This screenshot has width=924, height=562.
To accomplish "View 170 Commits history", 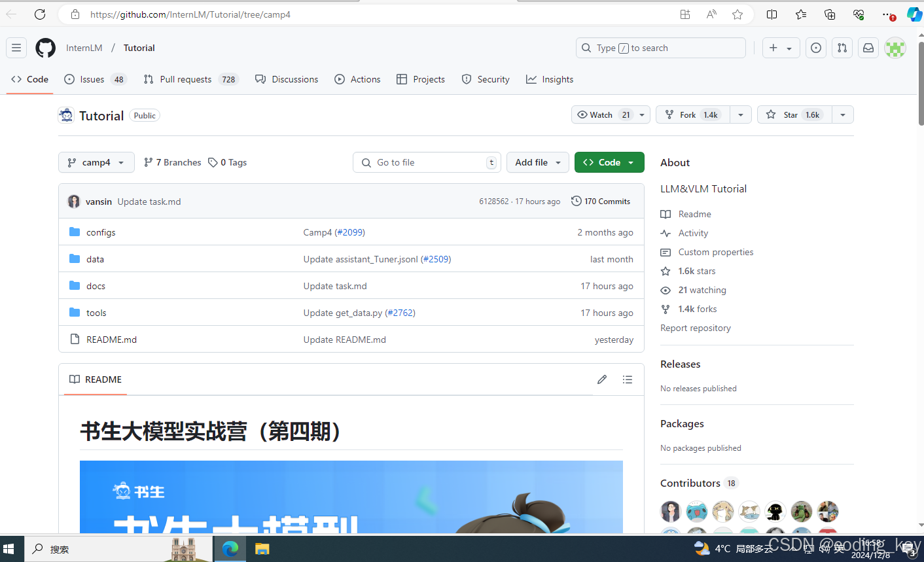I will point(601,202).
